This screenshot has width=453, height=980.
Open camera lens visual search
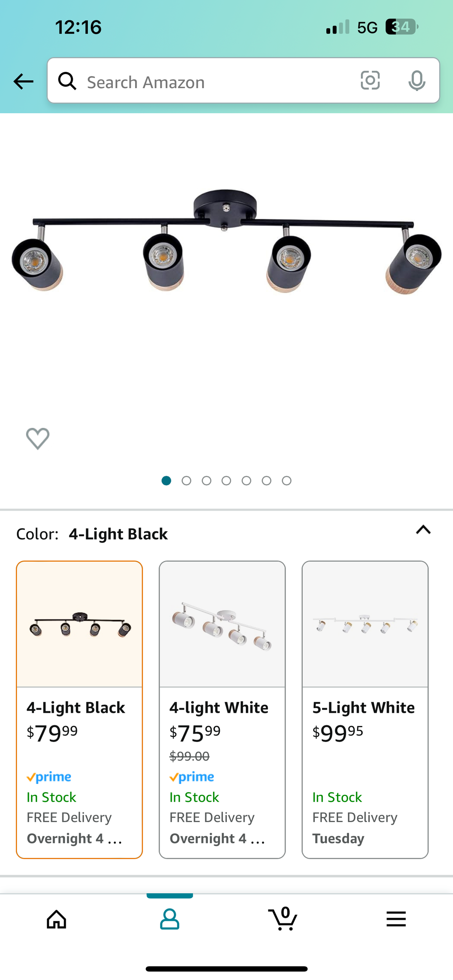click(370, 81)
